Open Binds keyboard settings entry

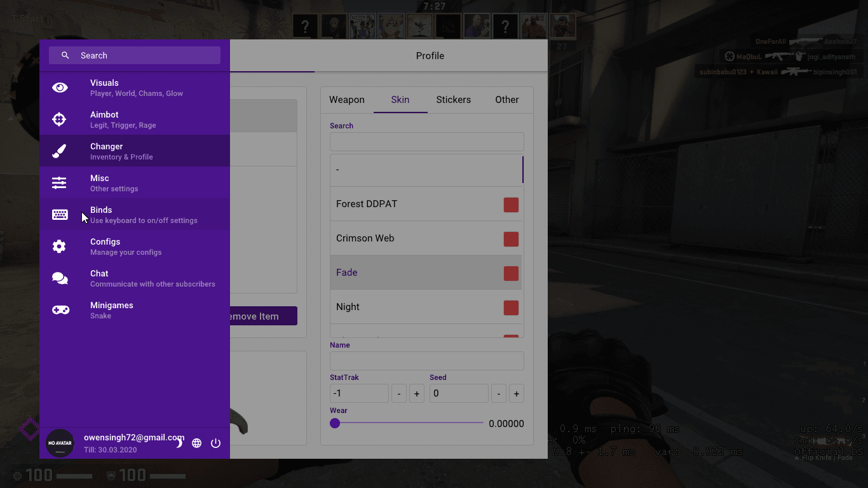tap(135, 214)
